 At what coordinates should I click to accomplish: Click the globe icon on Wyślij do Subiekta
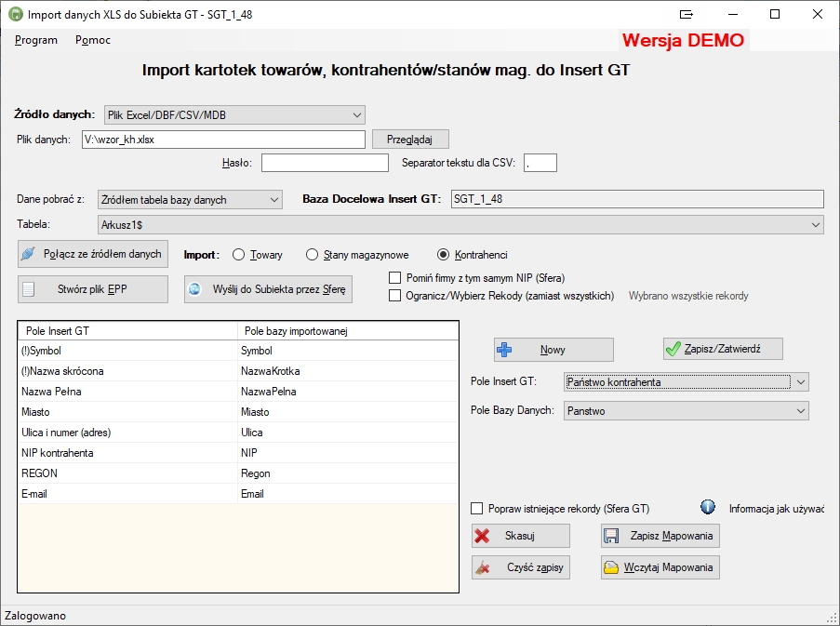tap(194, 289)
